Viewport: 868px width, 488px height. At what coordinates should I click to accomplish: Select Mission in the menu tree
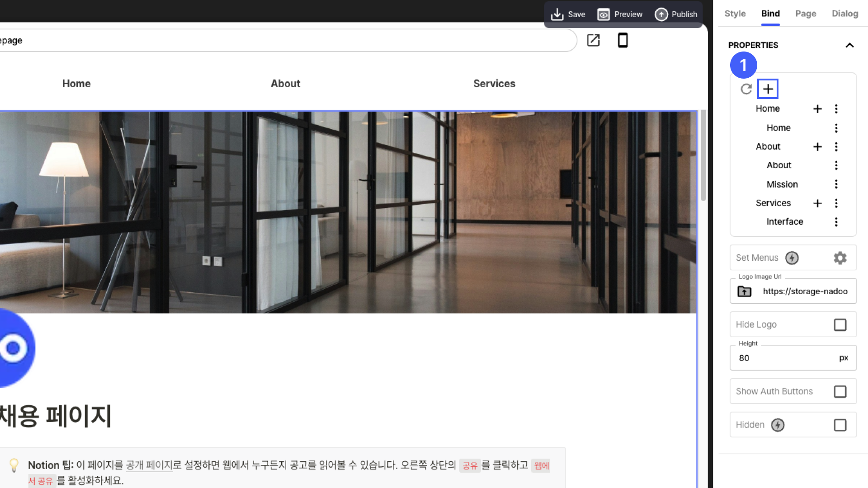coord(782,184)
